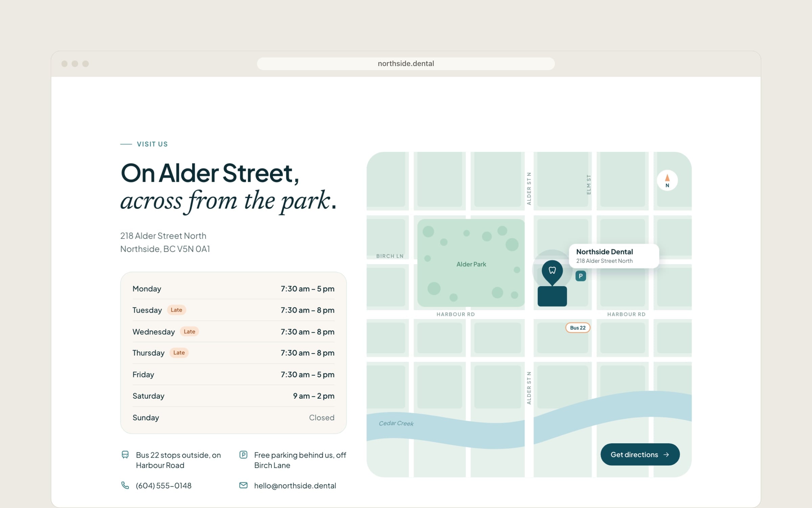Viewport: 812px width, 508px height.
Task: Click the Late badge next to Tuesday
Action: point(176,310)
